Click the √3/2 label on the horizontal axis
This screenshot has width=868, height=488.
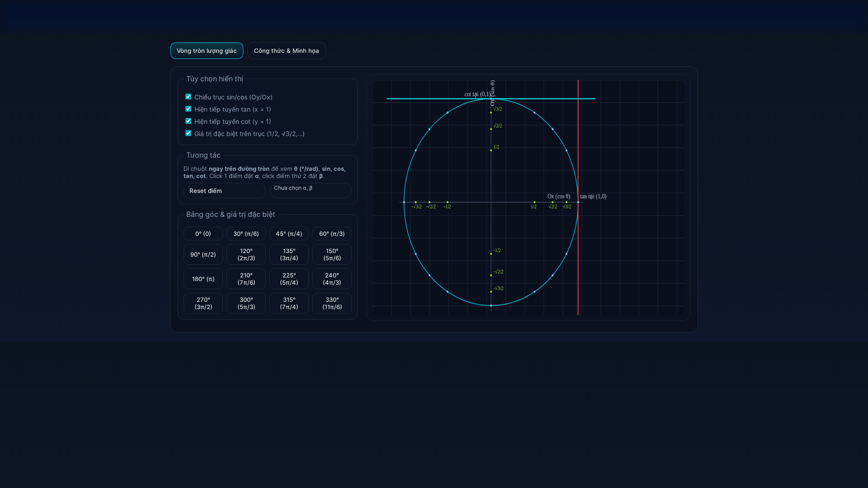(x=566, y=206)
